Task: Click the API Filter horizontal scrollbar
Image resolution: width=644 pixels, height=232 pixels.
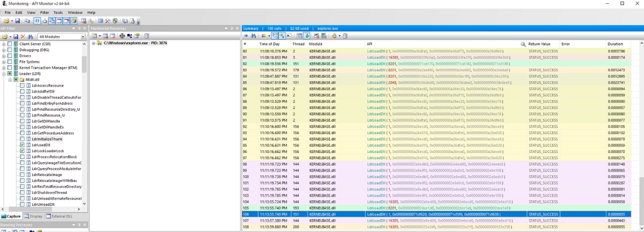Action: coord(42,209)
